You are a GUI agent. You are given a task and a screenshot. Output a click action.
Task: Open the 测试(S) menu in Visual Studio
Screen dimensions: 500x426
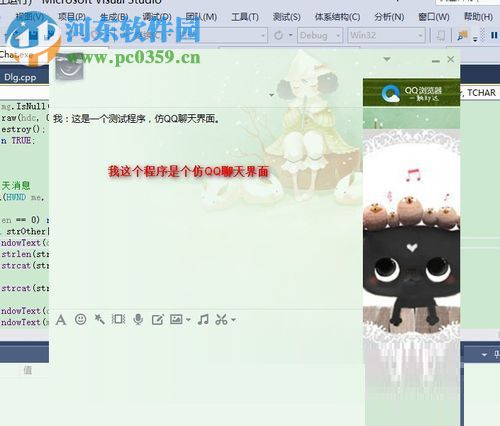pyautogui.click(x=286, y=17)
